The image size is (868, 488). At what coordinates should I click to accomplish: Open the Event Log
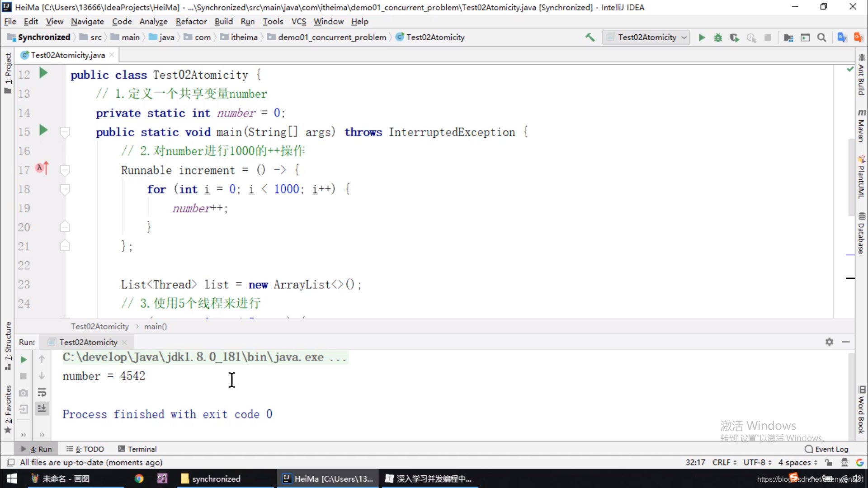[826, 449]
